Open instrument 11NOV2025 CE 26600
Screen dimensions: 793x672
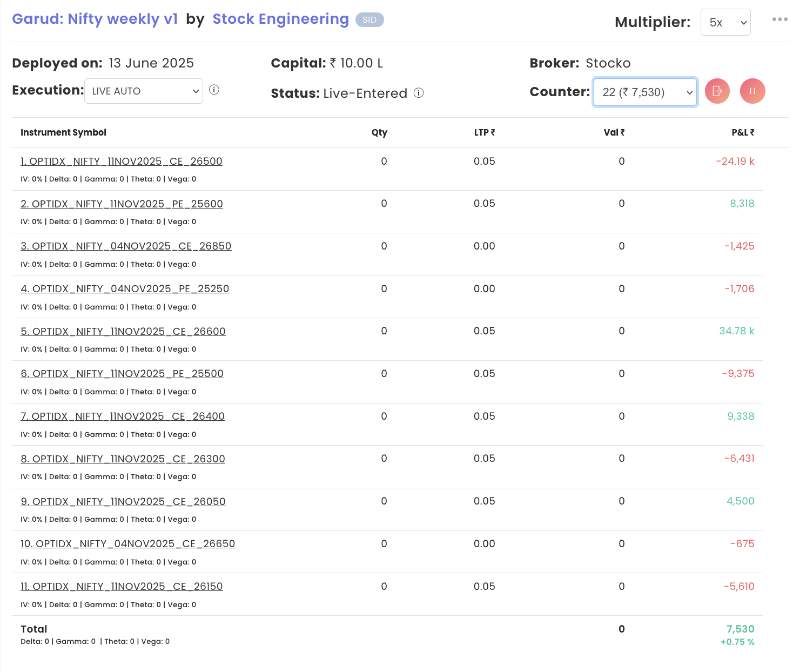(x=123, y=332)
